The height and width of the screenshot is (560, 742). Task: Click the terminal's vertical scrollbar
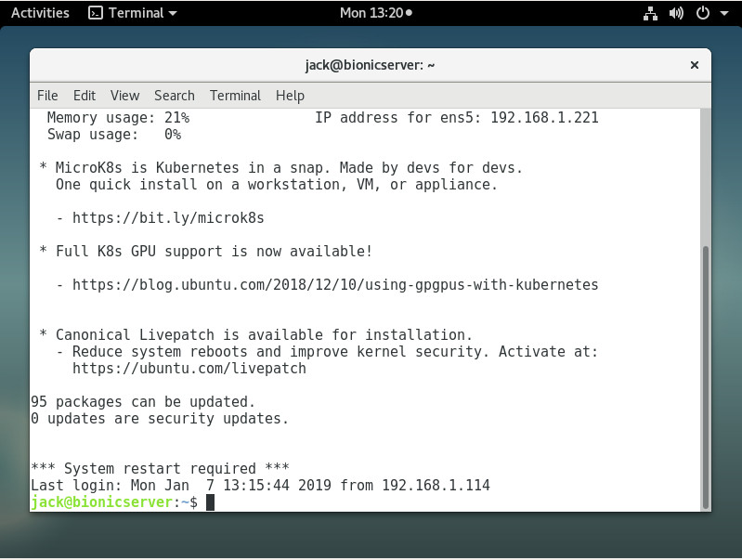[705, 376]
